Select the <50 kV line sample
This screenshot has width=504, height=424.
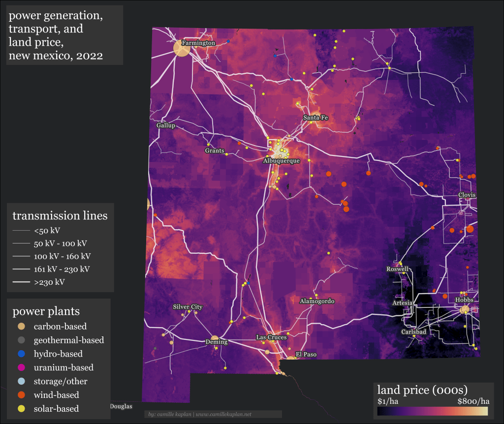point(21,230)
